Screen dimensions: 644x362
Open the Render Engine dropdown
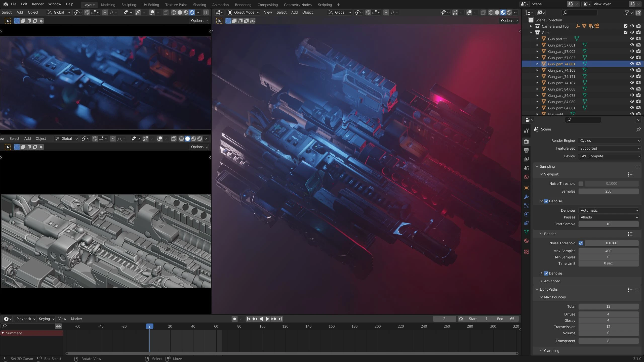pos(609,141)
